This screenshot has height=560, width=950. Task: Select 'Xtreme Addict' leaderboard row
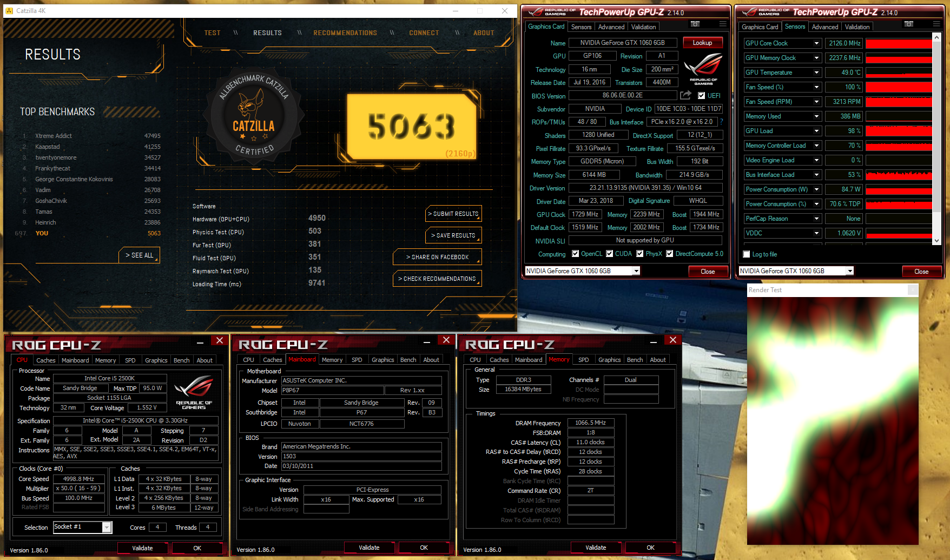[91, 136]
